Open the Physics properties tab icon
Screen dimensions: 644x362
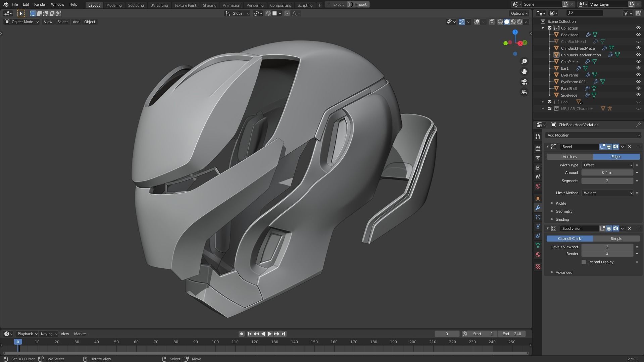click(538, 226)
